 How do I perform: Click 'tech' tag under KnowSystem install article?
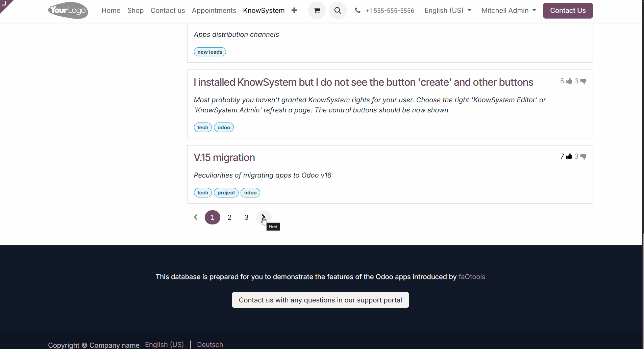(x=203, y=127)
